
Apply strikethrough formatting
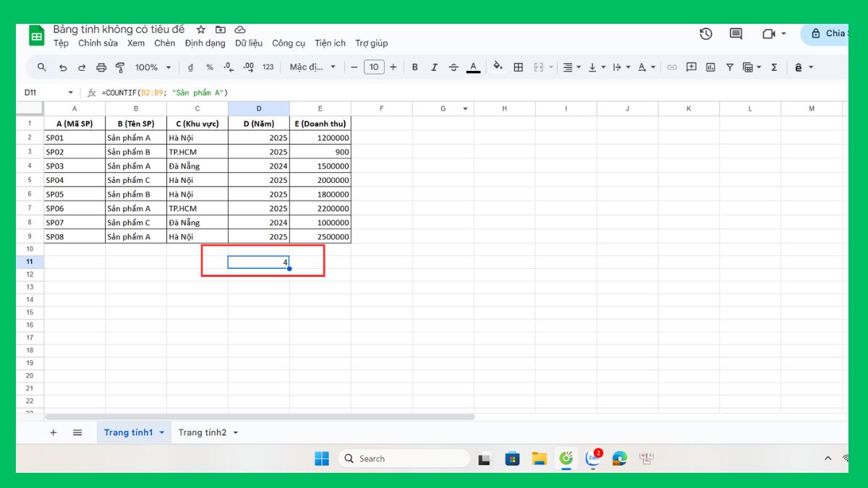(x=454, y=67)
